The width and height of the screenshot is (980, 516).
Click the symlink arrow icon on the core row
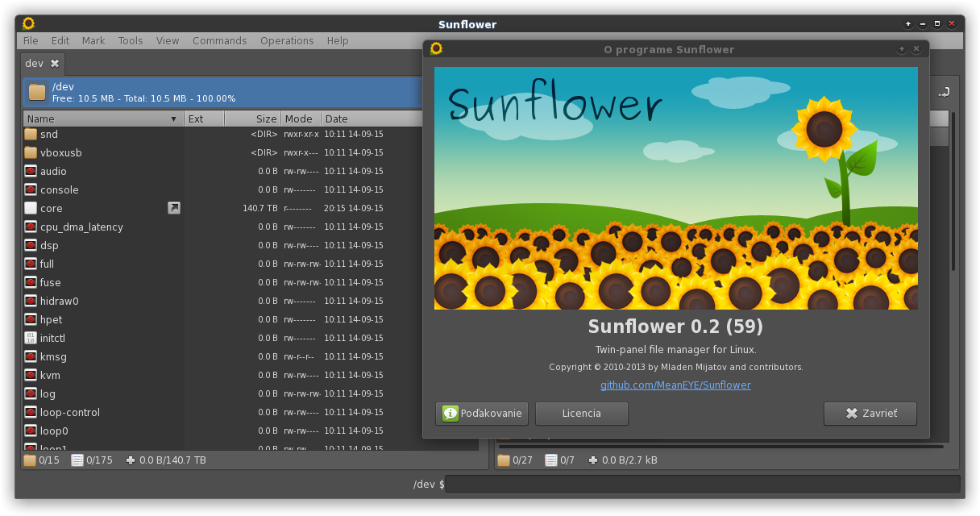[x=174, y=208]
